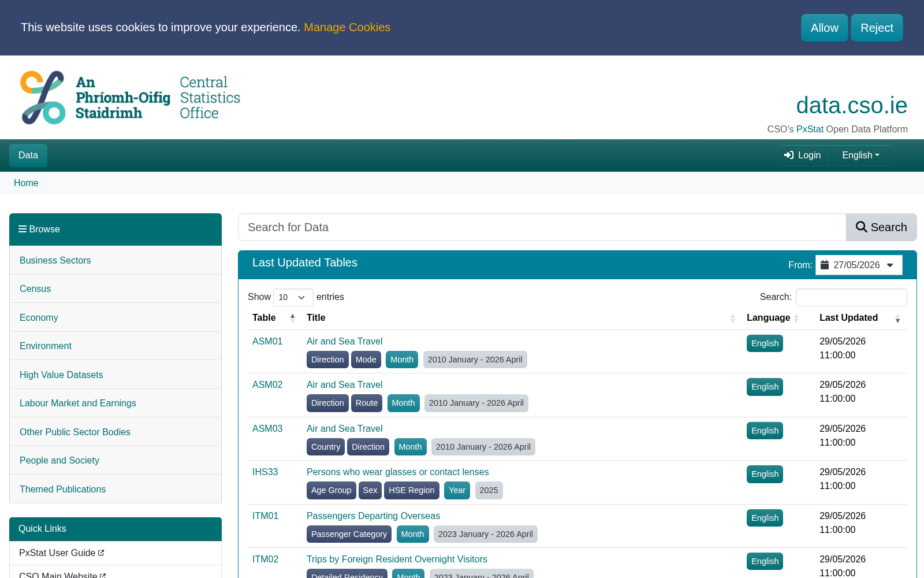Click the magnifier icon in the Search button

point(861,227)
